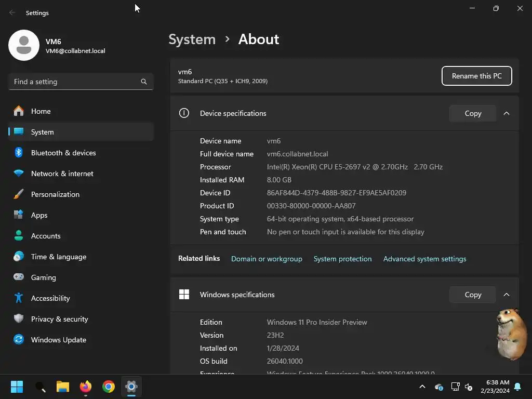Click the hamster desktop character
The height and width of the screenshot is (399, 532).
512,335
